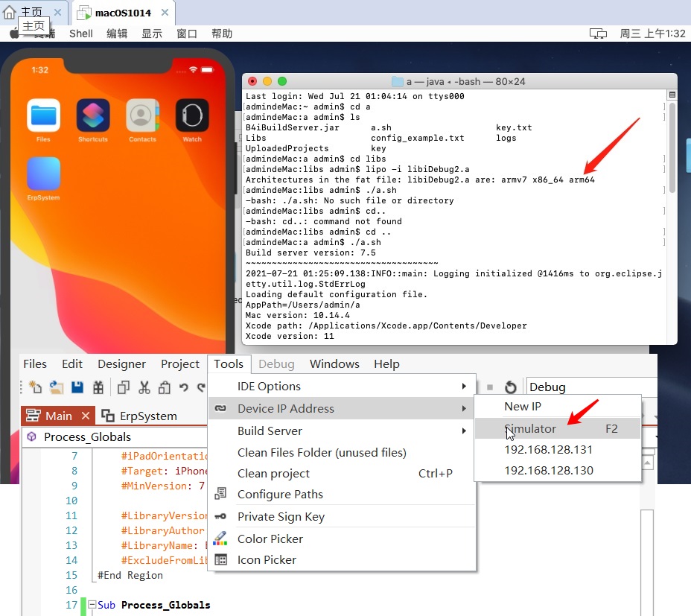Collapse the Sub Process_Globals code block
Viewport: 691px width, 616px height.
pyautogui.click(x=92, y=605)
